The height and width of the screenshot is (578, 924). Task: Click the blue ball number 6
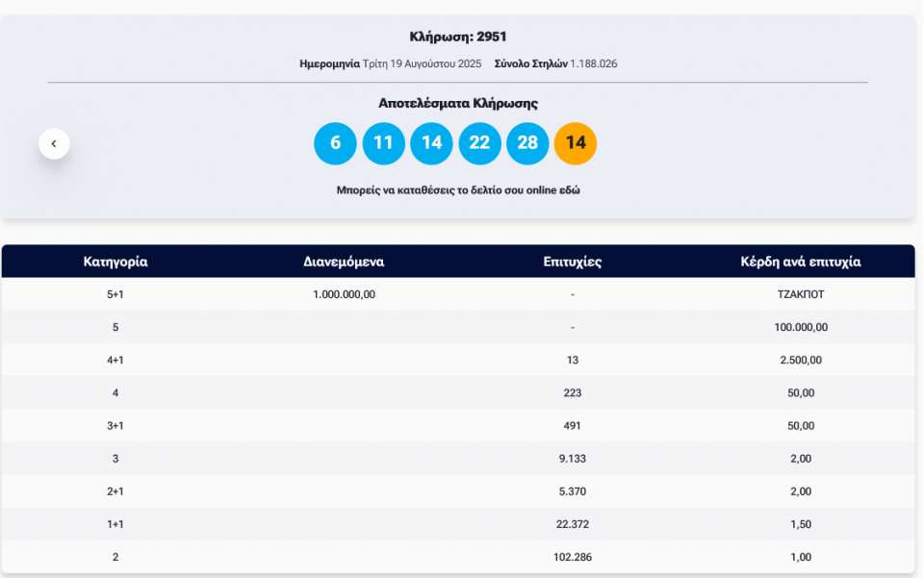335,143
